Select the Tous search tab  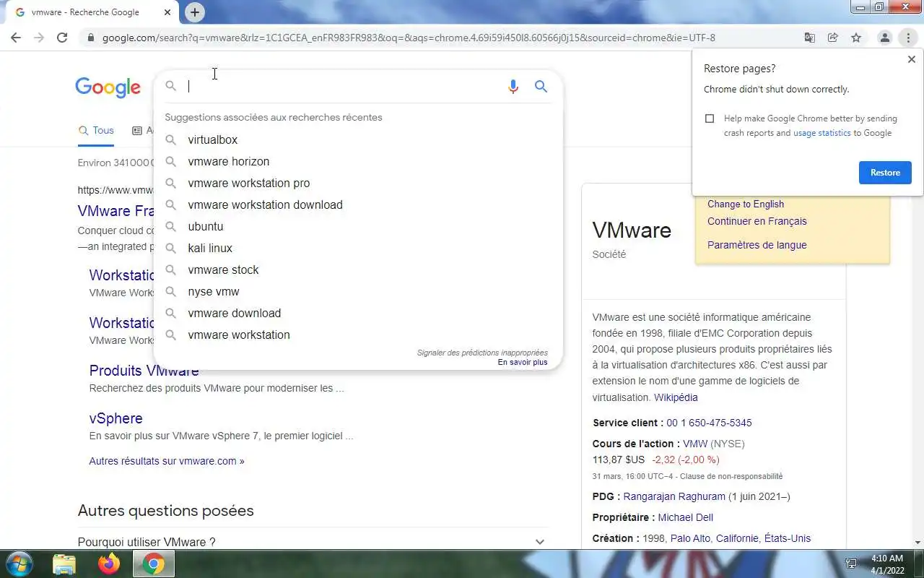pos(96,131)
